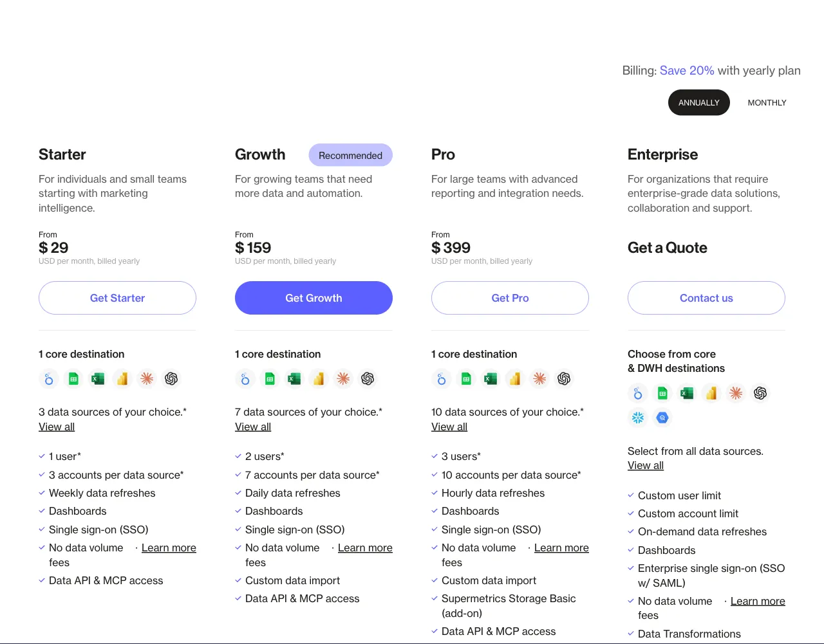Click the BigQuery icon in the Enterprise column

coord(662,418)
